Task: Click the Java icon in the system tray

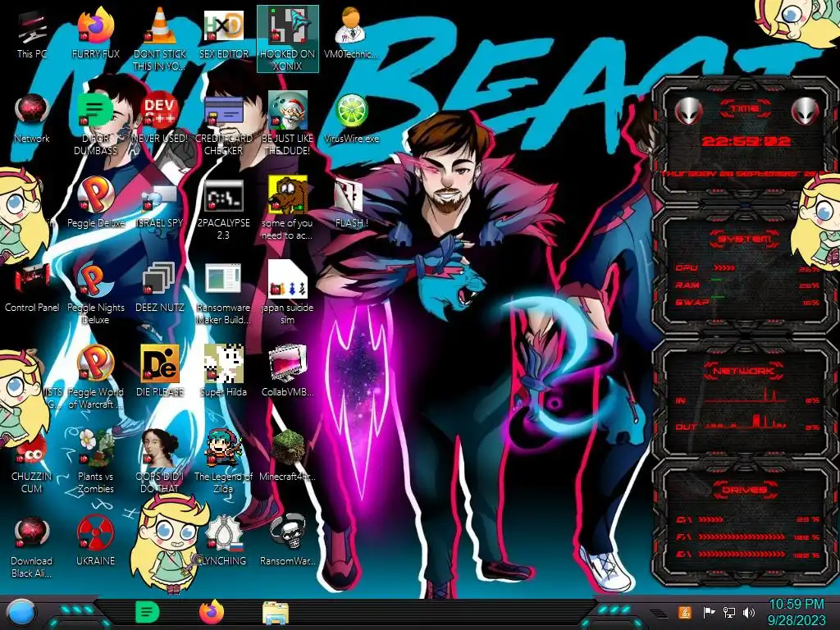Action: [684, 612]
